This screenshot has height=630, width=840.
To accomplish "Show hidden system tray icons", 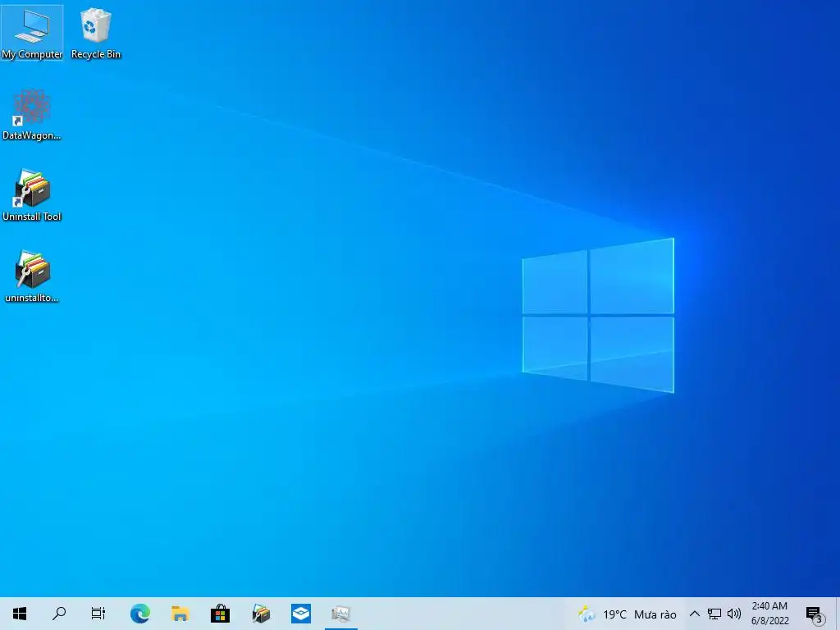I will [x=694, y=614].
